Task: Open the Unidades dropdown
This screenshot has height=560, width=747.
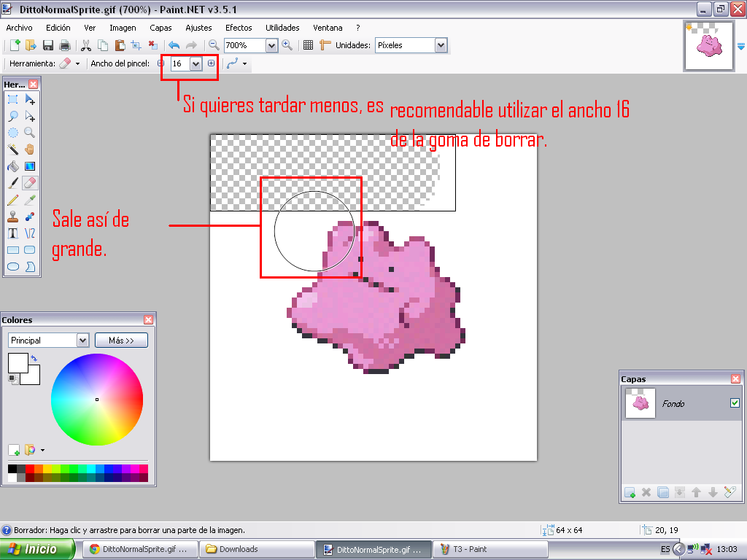Action: (x=441, y=46)
